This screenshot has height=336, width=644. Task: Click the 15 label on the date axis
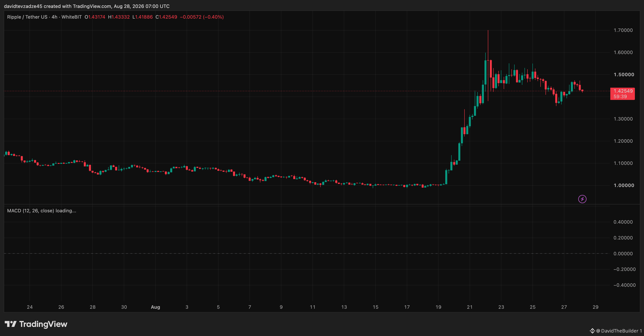[x=376, y=307]
